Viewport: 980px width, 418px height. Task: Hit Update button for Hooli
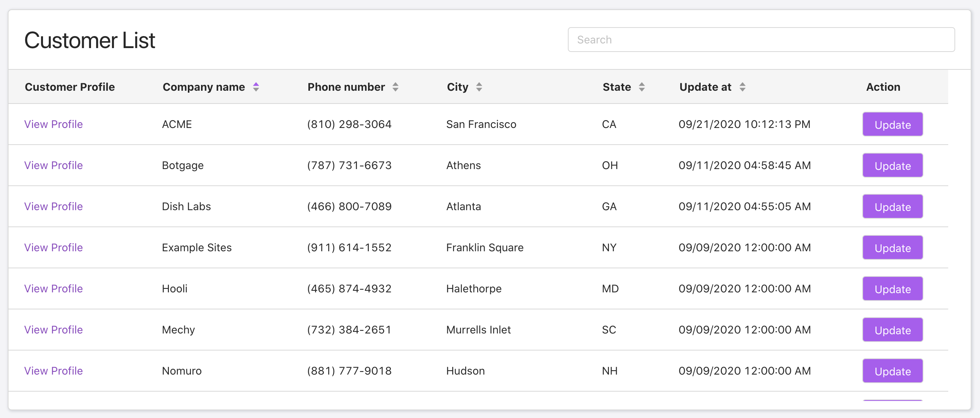click(x=892, y=289)
